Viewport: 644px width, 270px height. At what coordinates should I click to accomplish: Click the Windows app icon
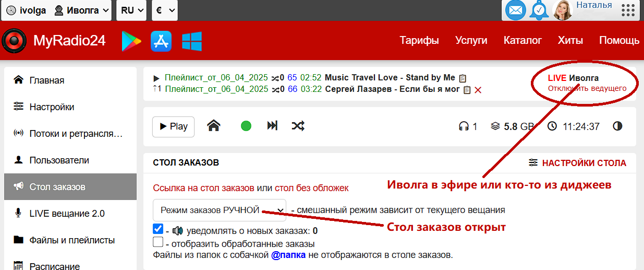pos(192,41)
